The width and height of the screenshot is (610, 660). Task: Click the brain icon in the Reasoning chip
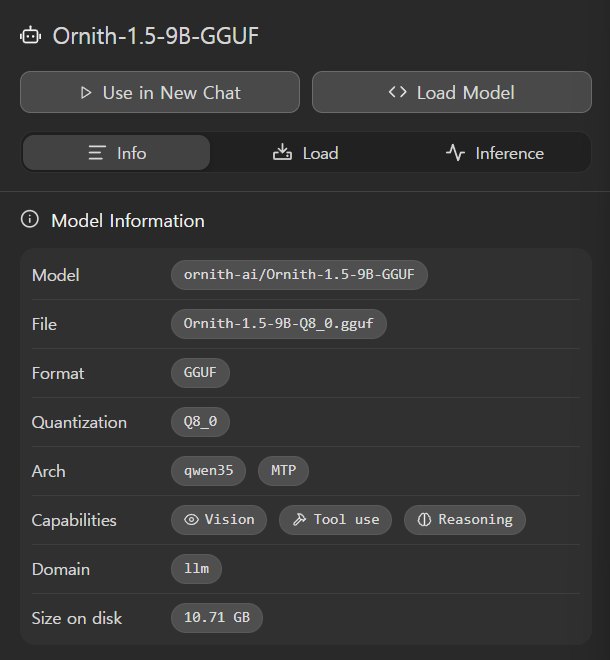coord(424,520)
